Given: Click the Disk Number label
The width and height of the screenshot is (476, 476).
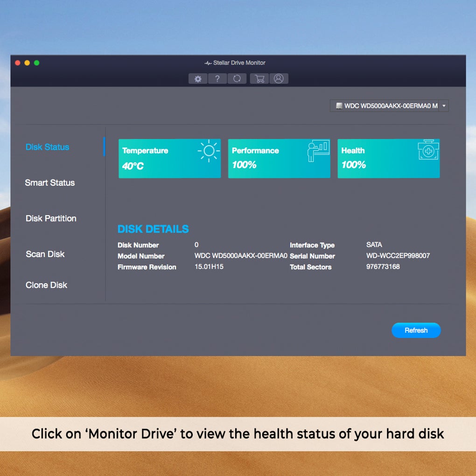Looking at the screenshot, I should pyautogui.click(x=138, y=245).
